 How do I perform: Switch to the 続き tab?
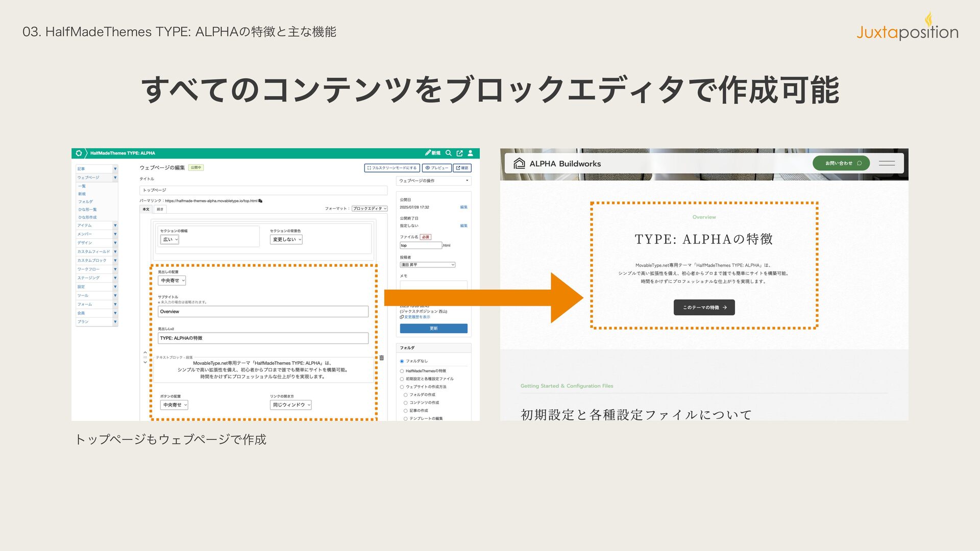click(x=160, y=209)
